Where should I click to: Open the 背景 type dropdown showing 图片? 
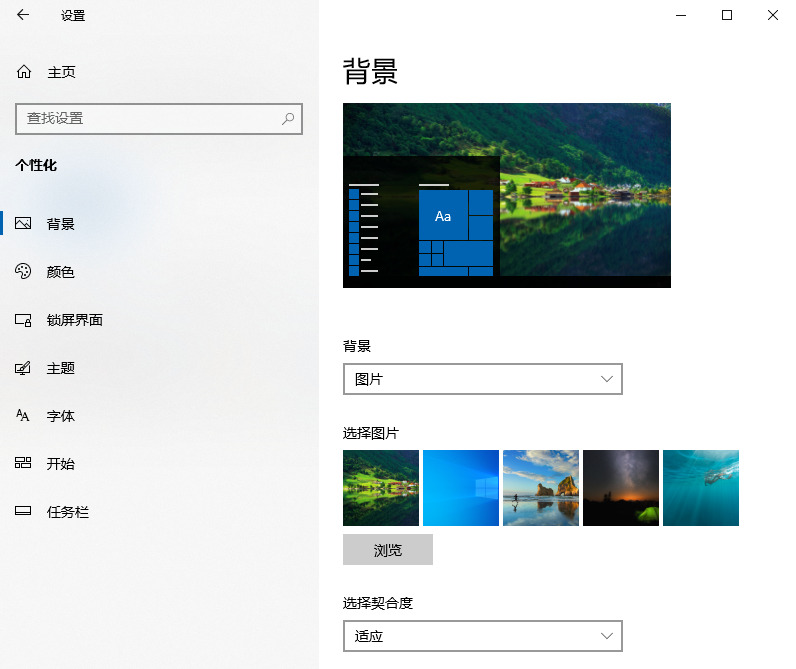[x=482, y=379]
